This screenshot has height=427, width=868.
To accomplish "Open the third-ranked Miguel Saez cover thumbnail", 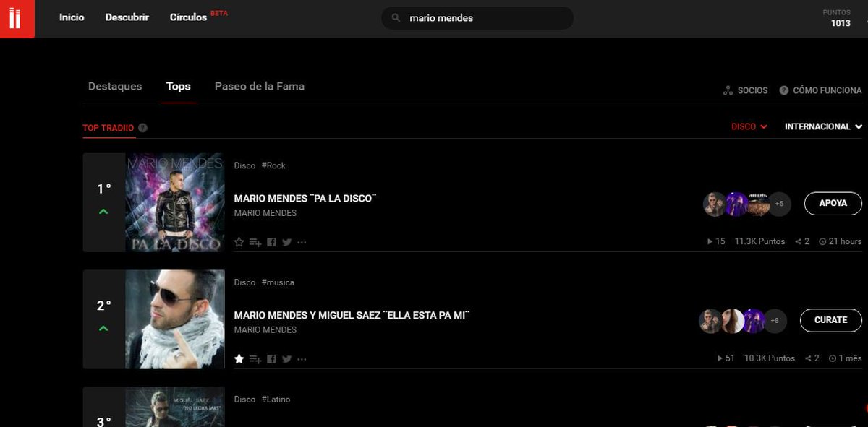I will [175, 407].
